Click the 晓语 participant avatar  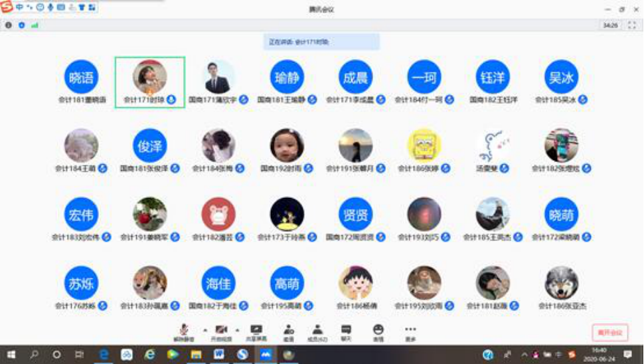point(81,77)
